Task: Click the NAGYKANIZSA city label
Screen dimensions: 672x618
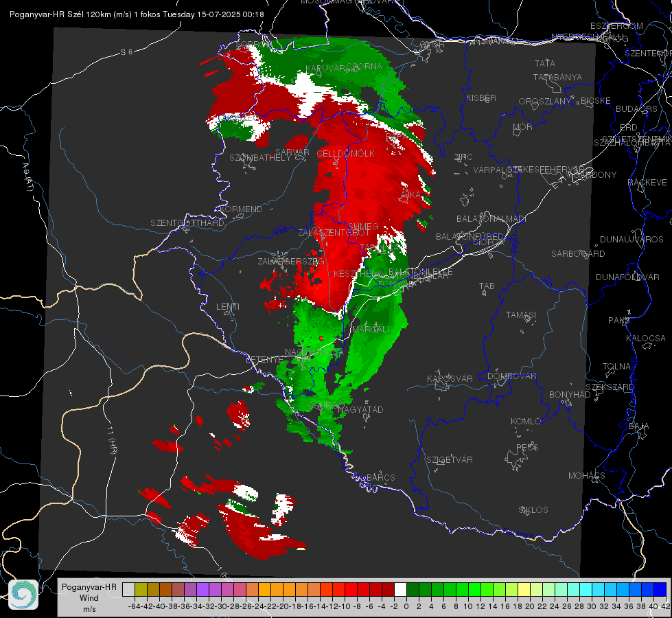Action: point(314,352)
